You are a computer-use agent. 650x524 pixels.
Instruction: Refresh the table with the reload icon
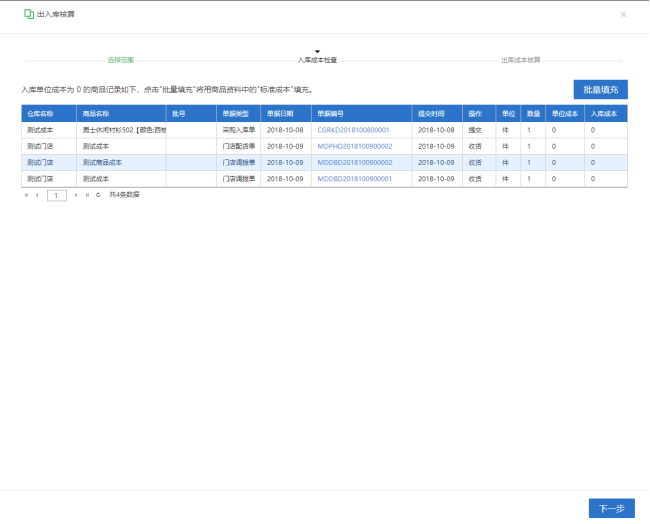pyautogui.click(x=98, y=195)
